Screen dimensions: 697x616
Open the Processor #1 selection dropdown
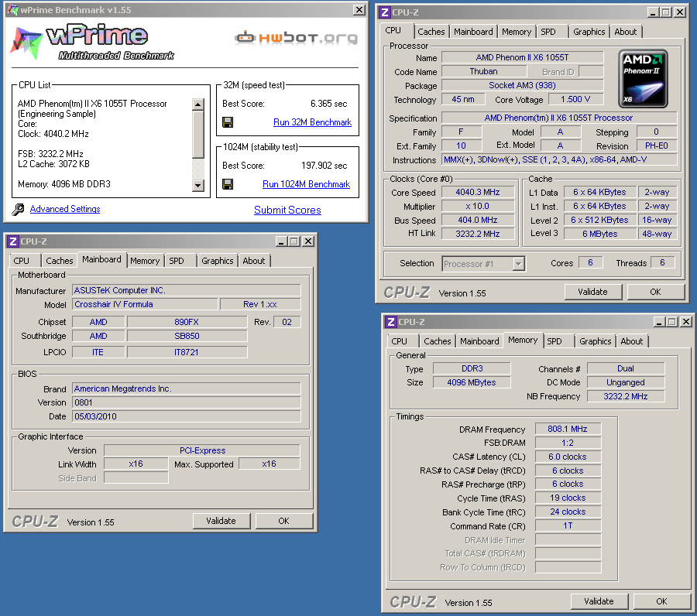518,264
